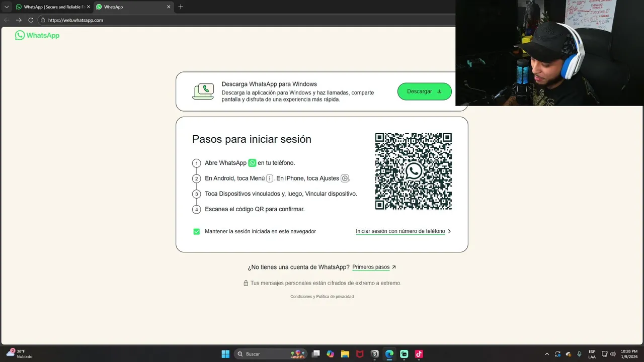Open TikTok from the taskbar

[419, 354]
